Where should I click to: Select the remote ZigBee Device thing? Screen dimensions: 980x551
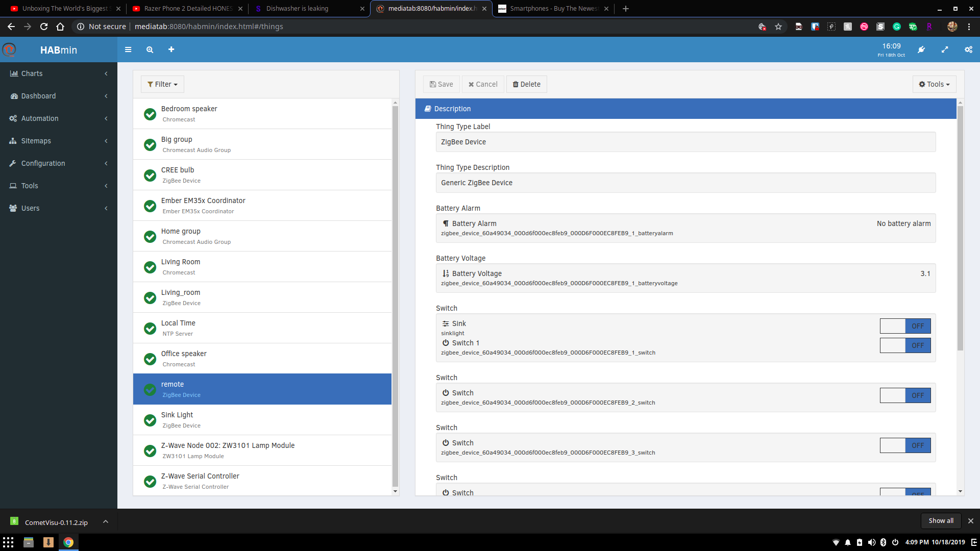click(x=262, y=389)
